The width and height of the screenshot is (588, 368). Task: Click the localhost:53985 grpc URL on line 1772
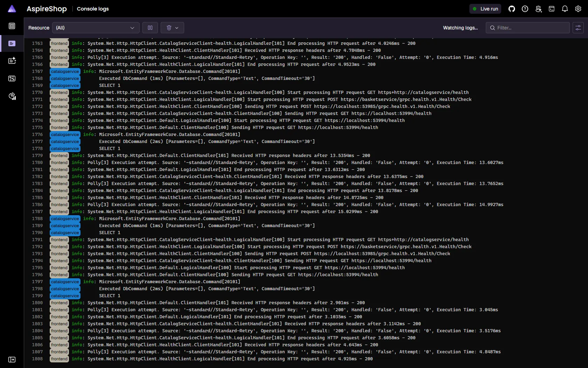pyautogui.click(x=382, y=107)
